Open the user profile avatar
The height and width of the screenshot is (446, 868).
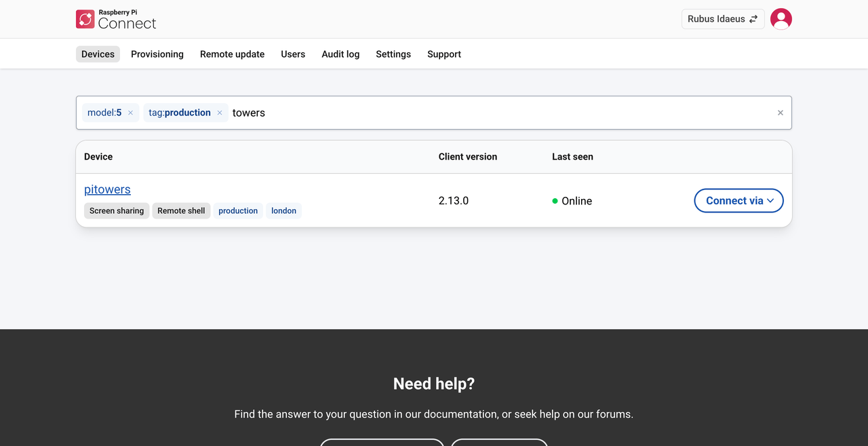click(781, 19)
